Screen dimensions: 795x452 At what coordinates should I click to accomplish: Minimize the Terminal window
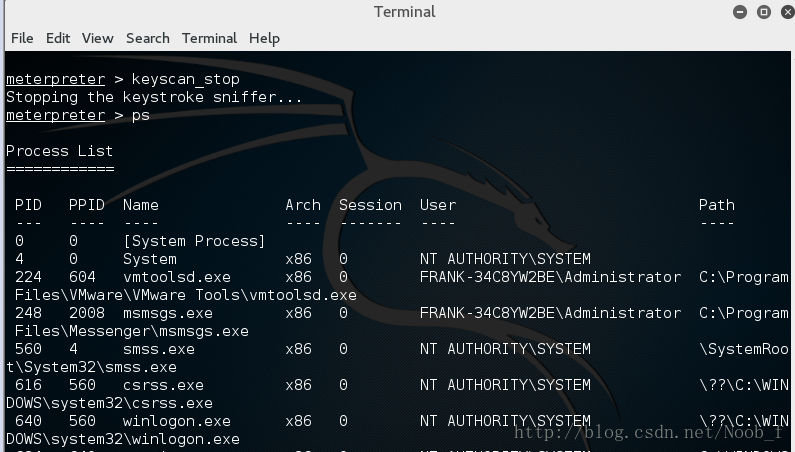[740, 12]
